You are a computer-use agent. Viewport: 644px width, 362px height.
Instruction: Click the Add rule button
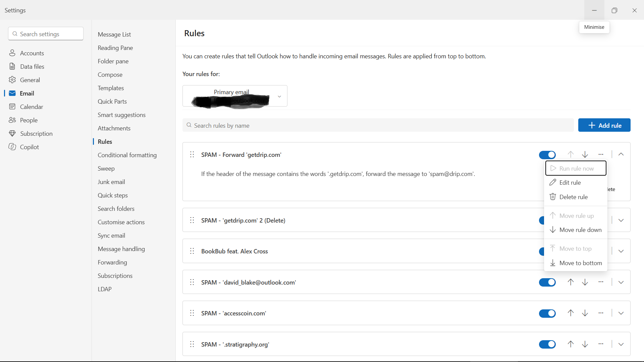pos(604,125)
